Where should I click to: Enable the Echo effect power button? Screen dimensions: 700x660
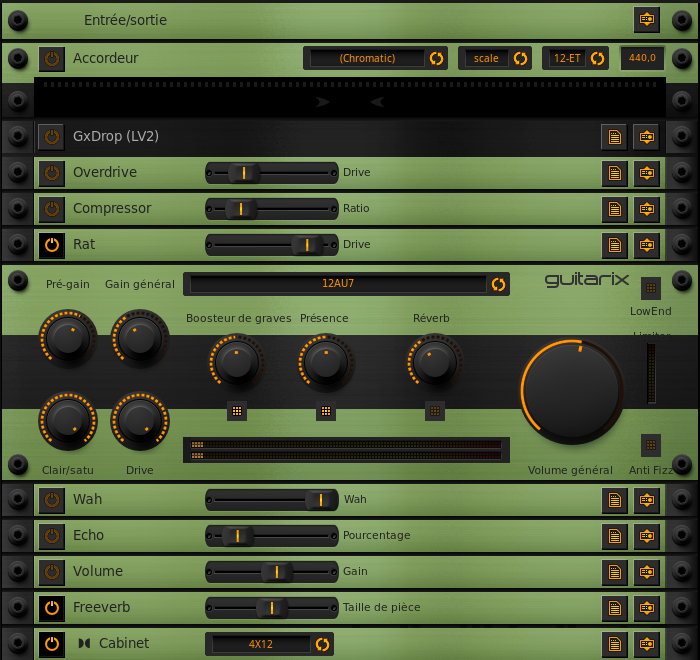(52, 536)
